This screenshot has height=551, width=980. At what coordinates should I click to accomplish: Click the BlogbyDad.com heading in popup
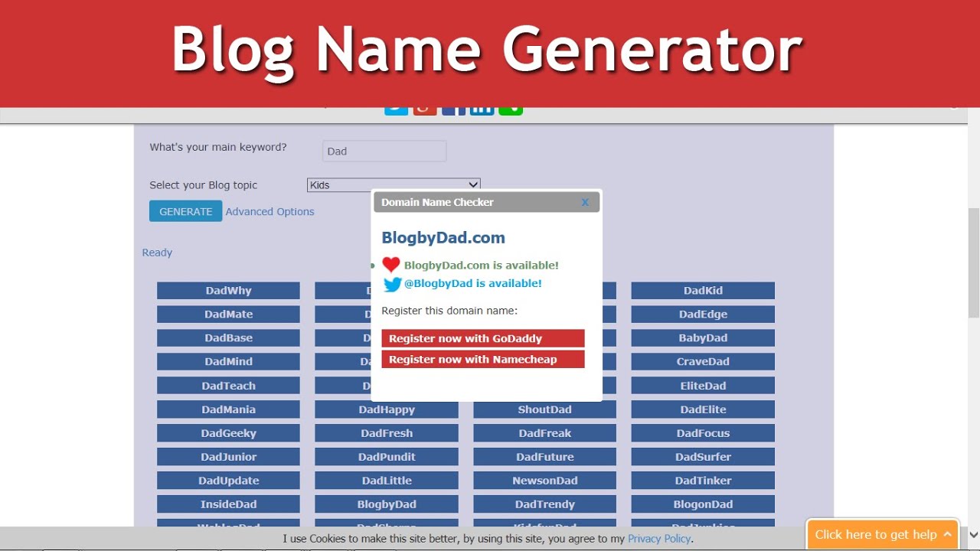click(443, 237)
